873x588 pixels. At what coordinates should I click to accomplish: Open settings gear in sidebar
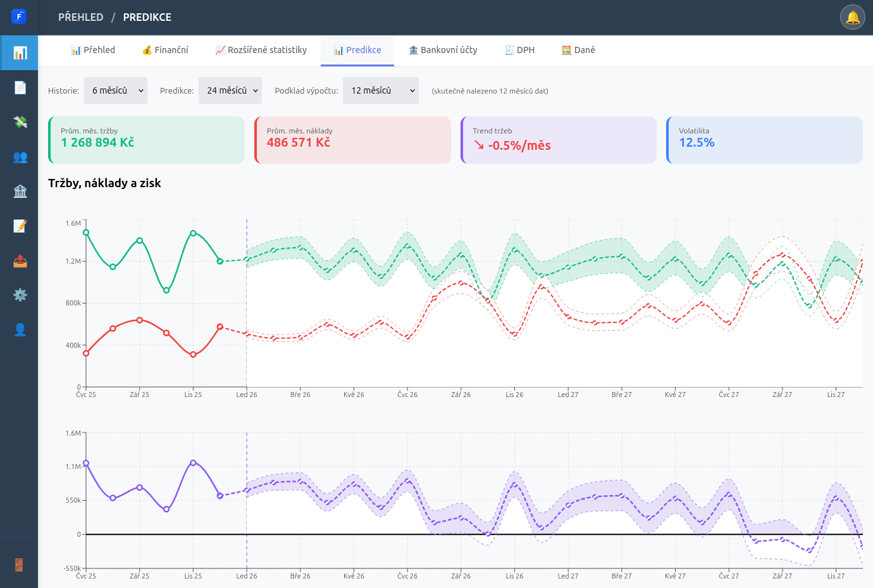tap(20, 295)
